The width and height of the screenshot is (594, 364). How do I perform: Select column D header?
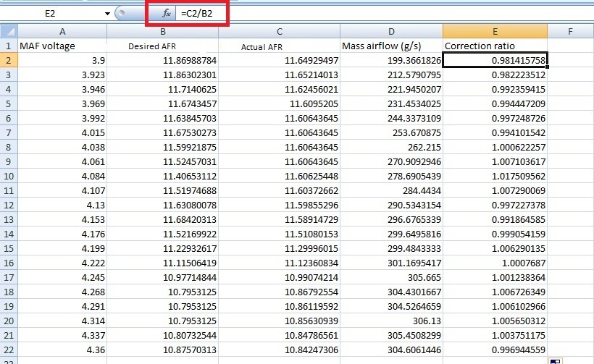pyautogui.click(x=391, y=31)
